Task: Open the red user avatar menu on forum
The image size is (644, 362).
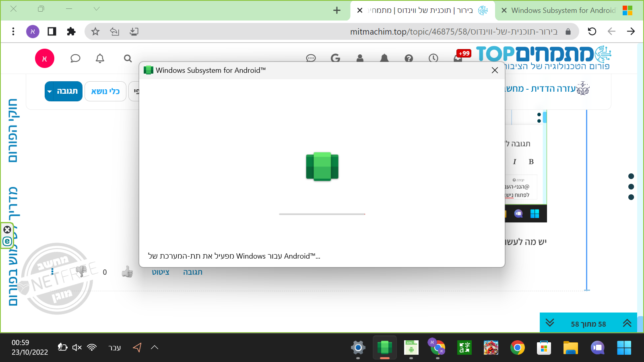Action: (x=45, y=59)
